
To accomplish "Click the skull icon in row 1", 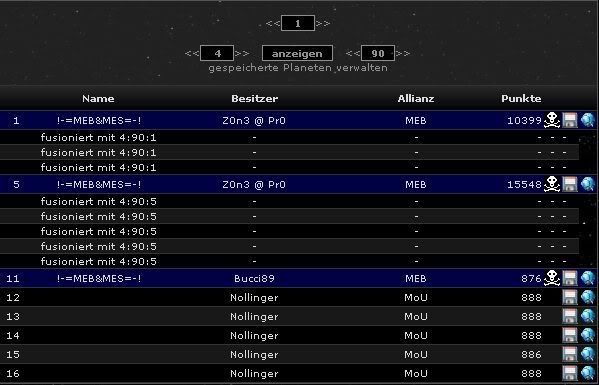I will click(x=552, y=120).
